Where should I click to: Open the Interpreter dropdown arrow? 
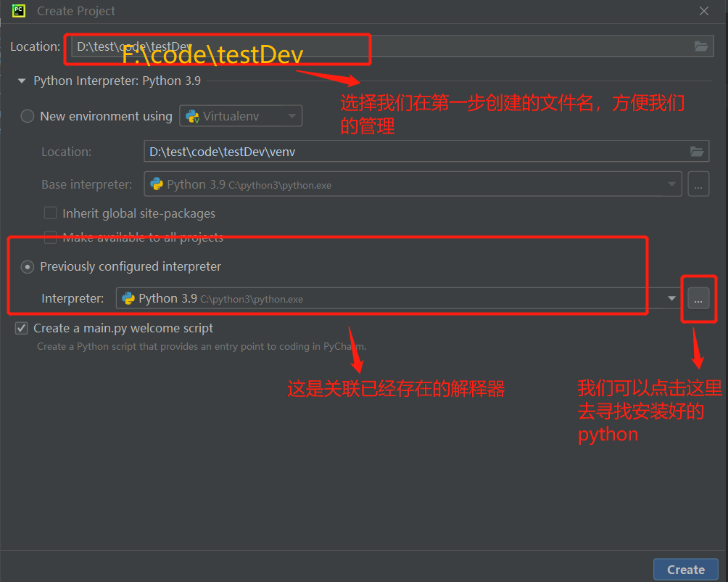click(x=671, y=299)
